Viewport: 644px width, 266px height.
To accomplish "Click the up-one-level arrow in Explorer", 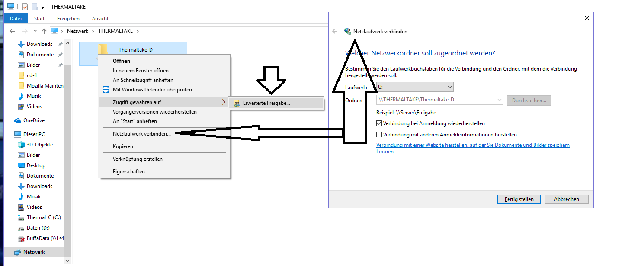I will 44,31.
